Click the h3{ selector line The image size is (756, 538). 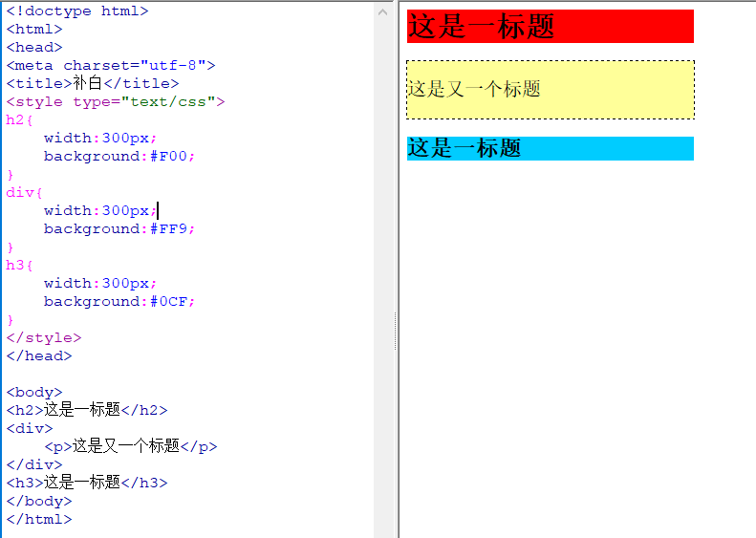pos(19,265)
